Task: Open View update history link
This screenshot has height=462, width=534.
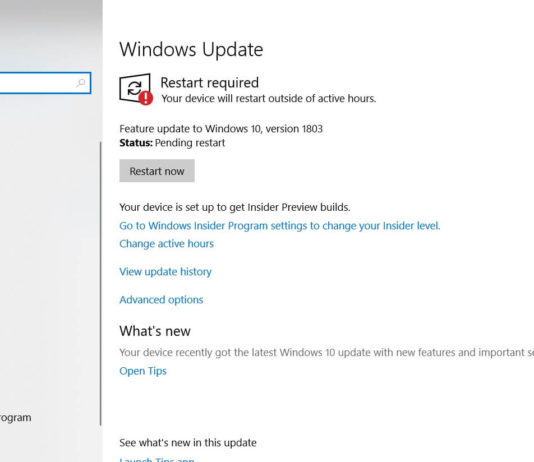Action: click(165, 272)
